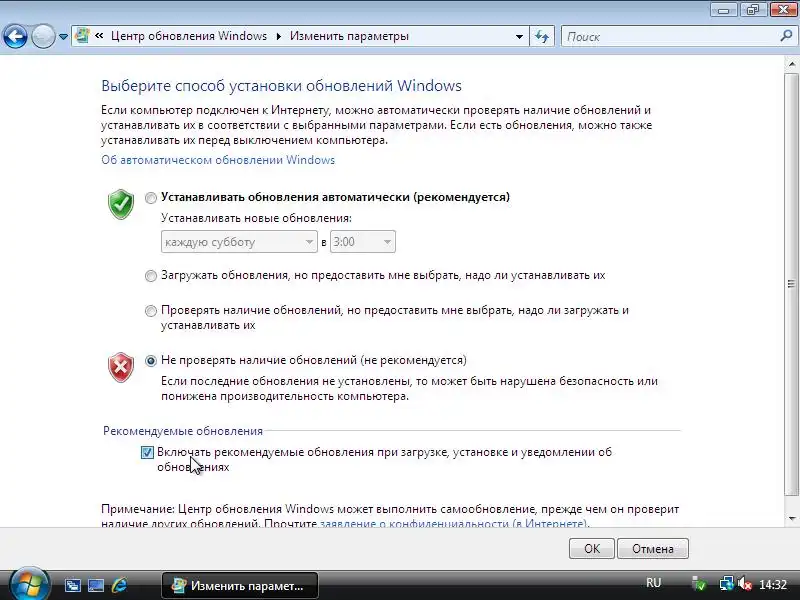Screen dimensions: 800x600
Task: Click the Отмена button
Action: (653, 548)
